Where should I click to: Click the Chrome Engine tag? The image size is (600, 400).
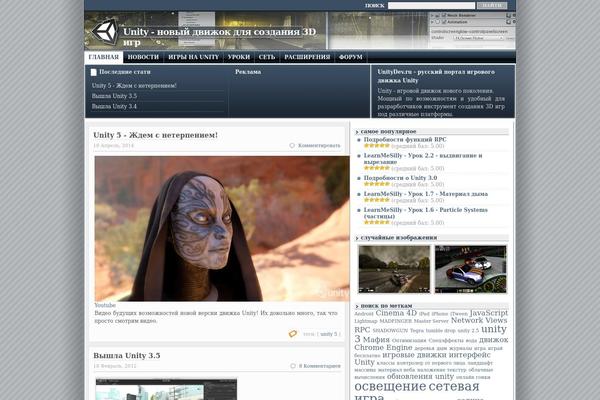pyautogui.click(x=383, y=348)
